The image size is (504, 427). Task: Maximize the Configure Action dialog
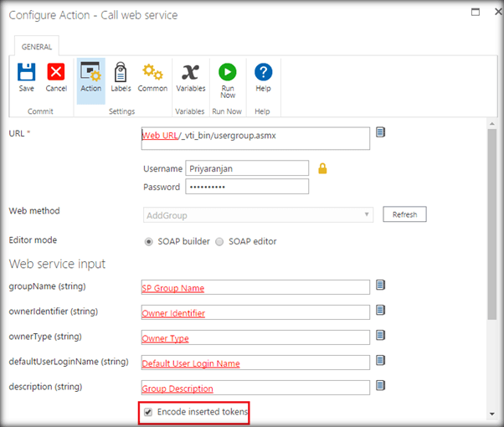tap(476, 13)
